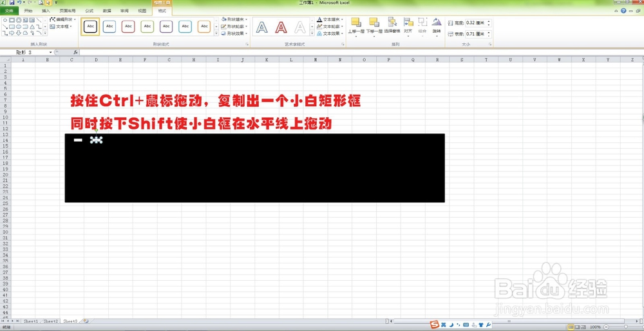Click the fx insert function button

[75, 53]
